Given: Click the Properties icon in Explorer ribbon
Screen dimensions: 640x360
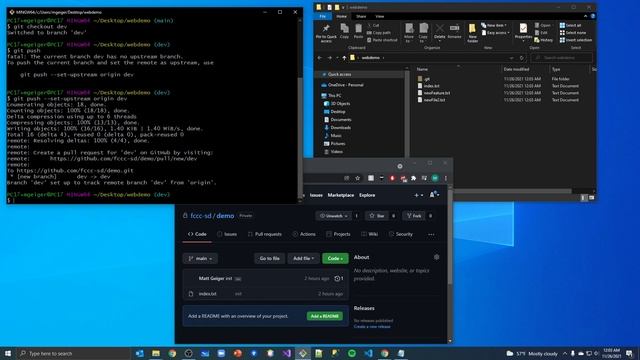Looking at the screenshot, I should coord(523,31).
